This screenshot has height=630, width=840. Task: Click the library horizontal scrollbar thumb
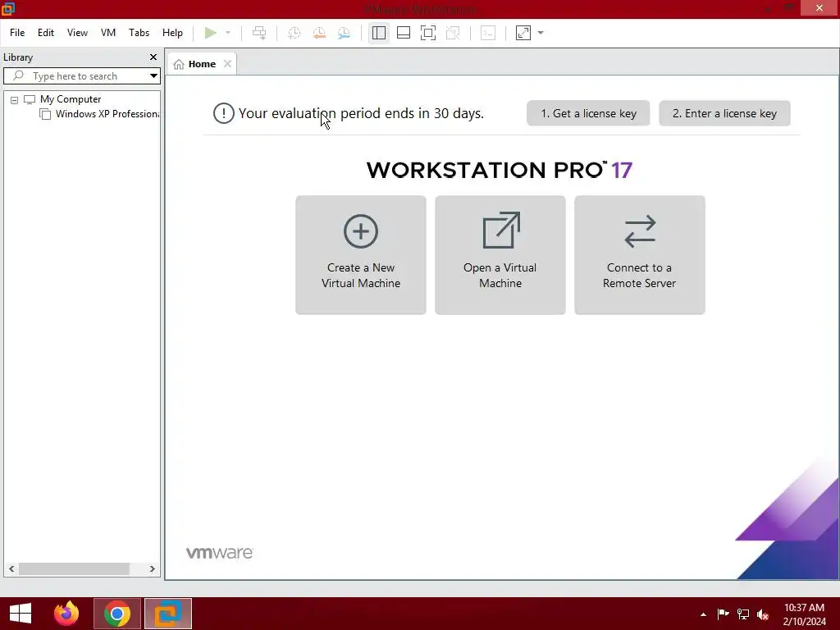coord(74,569)
